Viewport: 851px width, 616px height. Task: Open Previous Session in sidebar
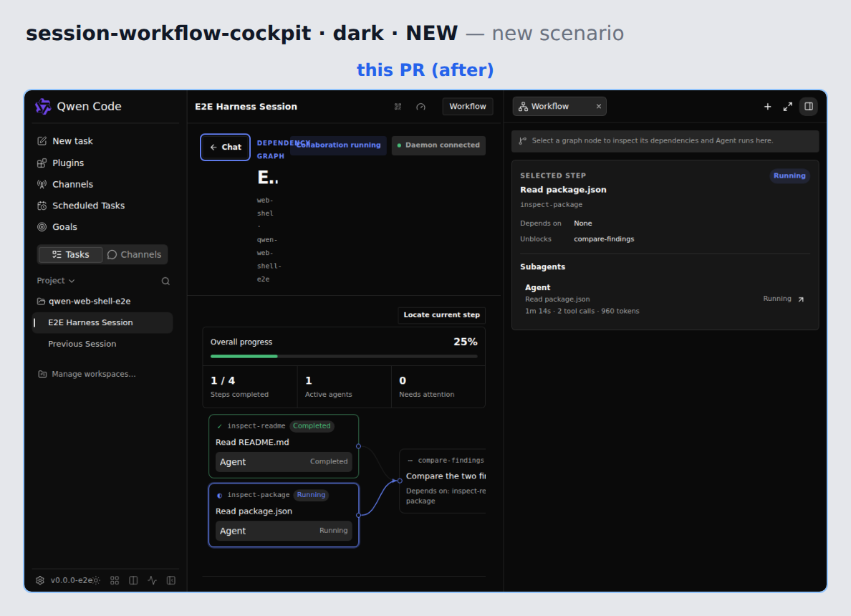click(82, 344)
